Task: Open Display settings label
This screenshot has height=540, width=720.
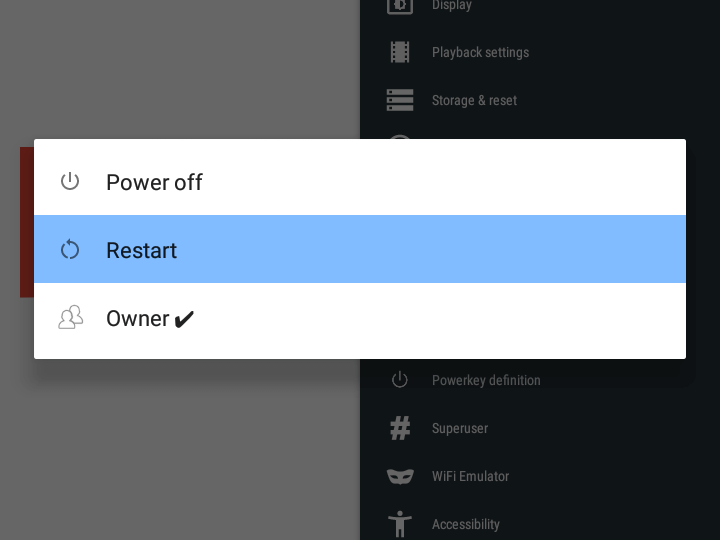Action: pyautogui.click(x=452, y=6)
